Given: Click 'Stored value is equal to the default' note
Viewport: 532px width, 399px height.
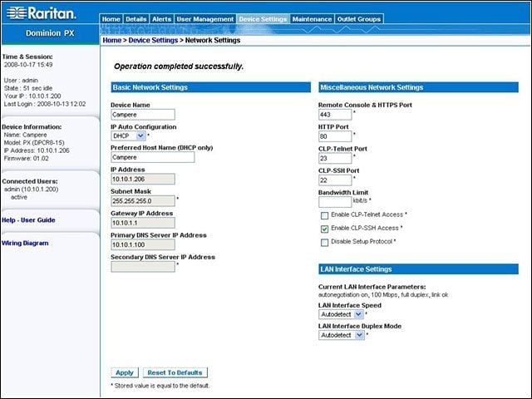Looking at the screenshot, I should [160, 386].
